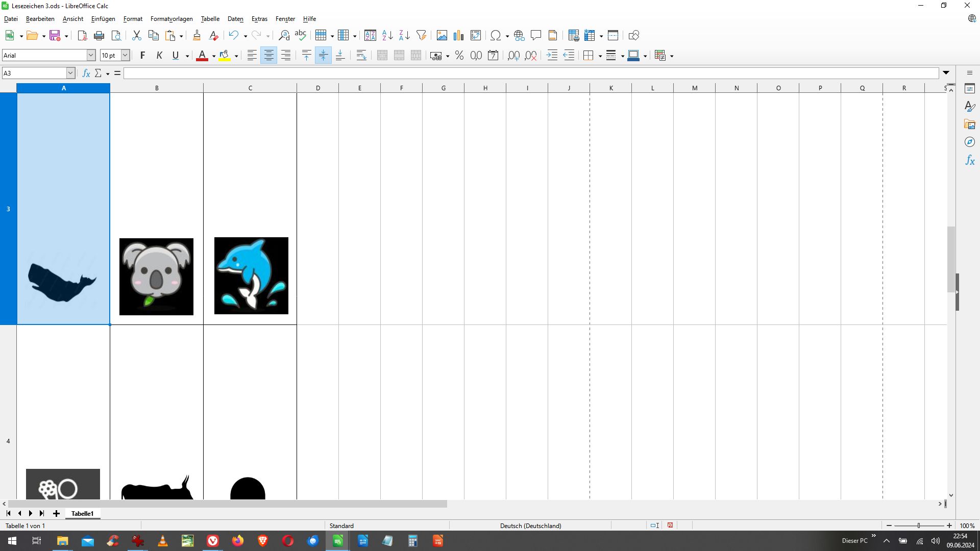Increase indent icon
Image resolution: width=980 pixels, height=551 pixels.
tap(552, 56)
